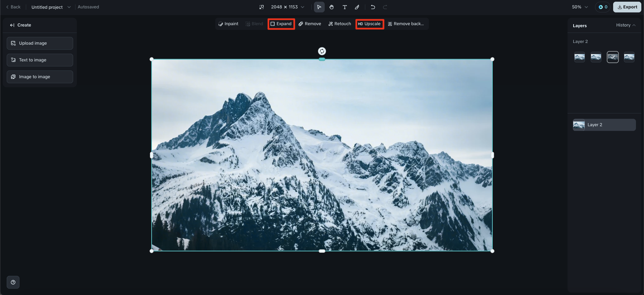View the credits counter
Image resolution: width=644 pixels, height=295 pixels.
(x=603, y=7)
